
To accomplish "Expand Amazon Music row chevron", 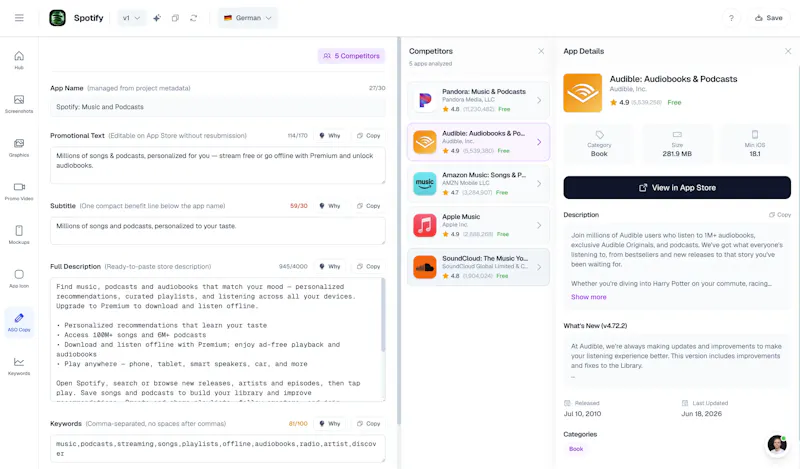I will 539,184.
